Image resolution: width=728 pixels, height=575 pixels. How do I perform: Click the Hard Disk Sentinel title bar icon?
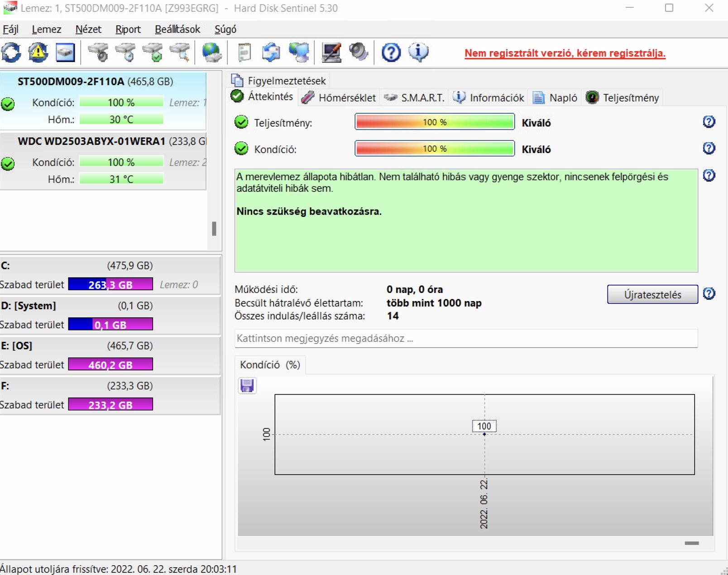[10, 8]
